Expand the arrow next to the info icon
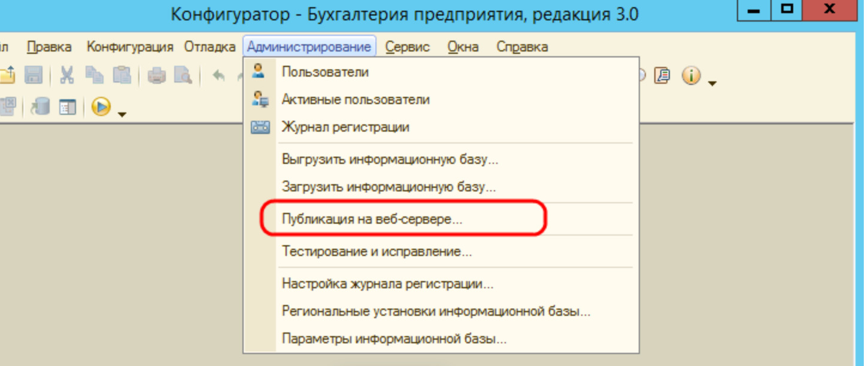Image resolution: width=868 pixels, height=366 pixels. (712, 83)
